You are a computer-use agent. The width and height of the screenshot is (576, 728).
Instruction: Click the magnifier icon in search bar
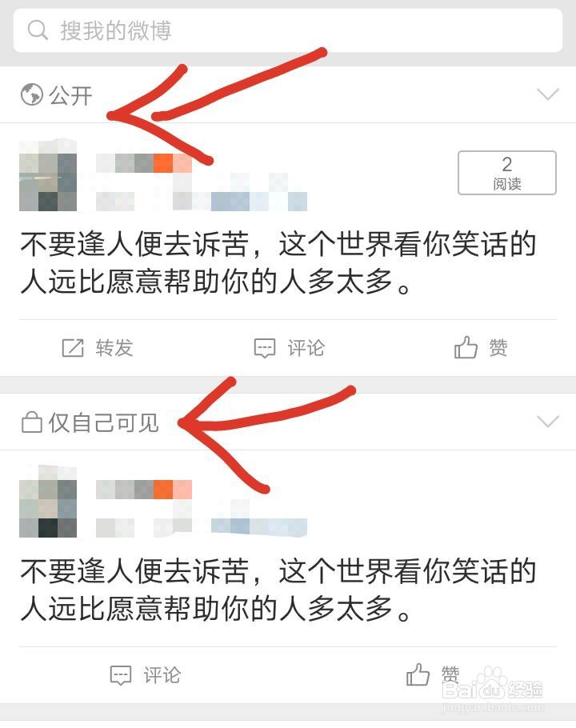pos(38,30)
